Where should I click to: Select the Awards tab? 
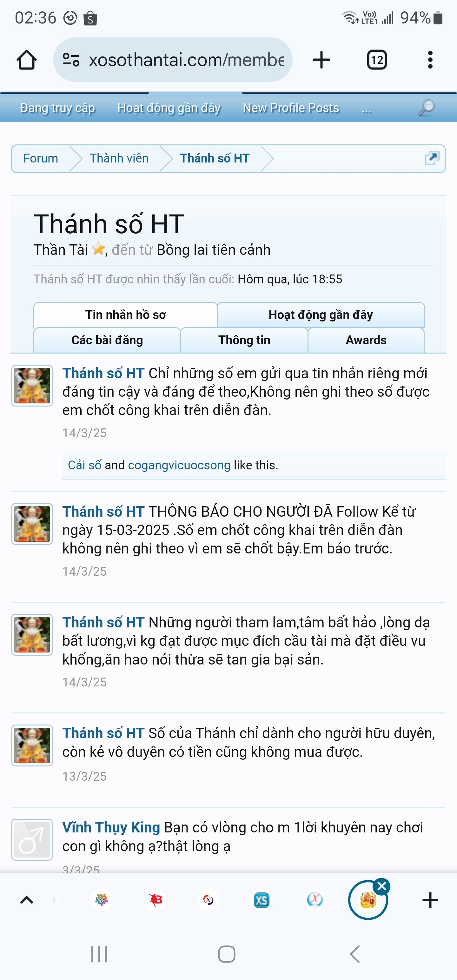366,340
